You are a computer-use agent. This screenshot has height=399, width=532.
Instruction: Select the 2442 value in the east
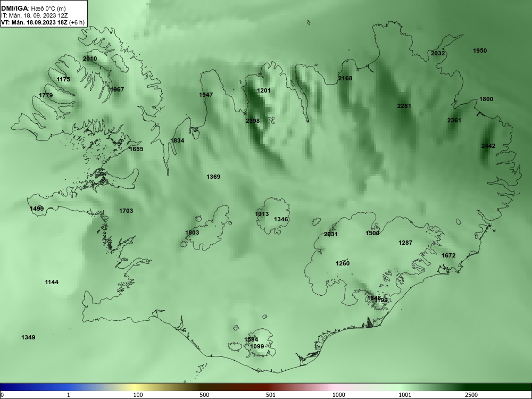488,146
